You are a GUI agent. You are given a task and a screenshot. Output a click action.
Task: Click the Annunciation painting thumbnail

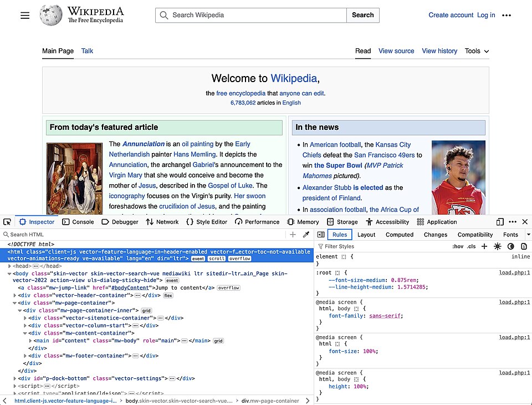pos(74,179)
